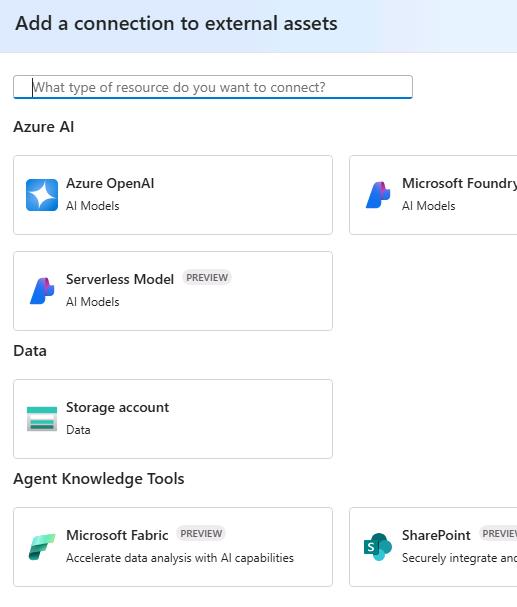517x607 pixels.
Task: Open the Storage account title link
Action: pyautogui.click(x=117, y=407)
